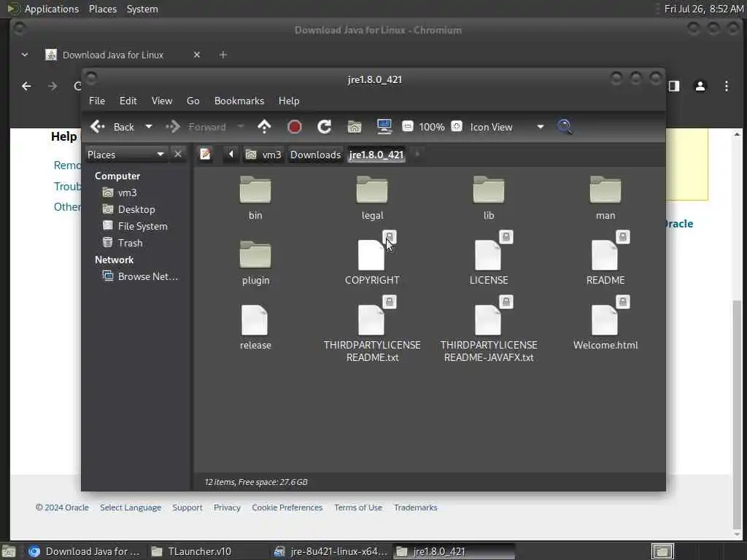
Task: Click the red Stop loading icon
Action: click(295, 127)
